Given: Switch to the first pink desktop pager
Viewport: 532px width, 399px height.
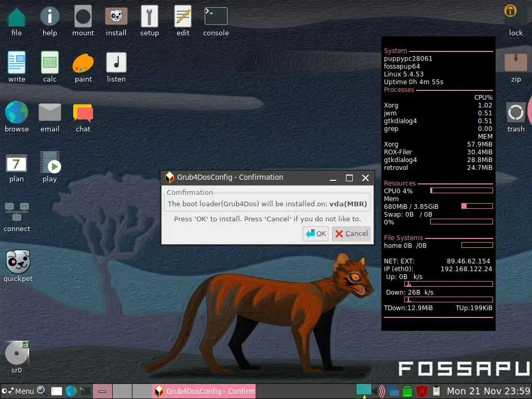Looking at the screenshot, I should (102, 391).
